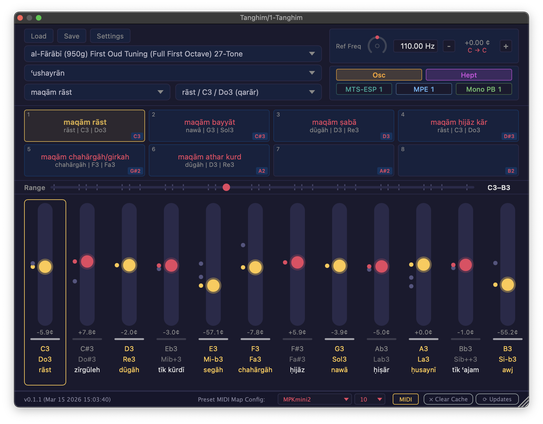543x424 pixels.
Task: Select preset slot 2 maqām bayyāt
Action: pyautogui.click(x=209, y=126)
